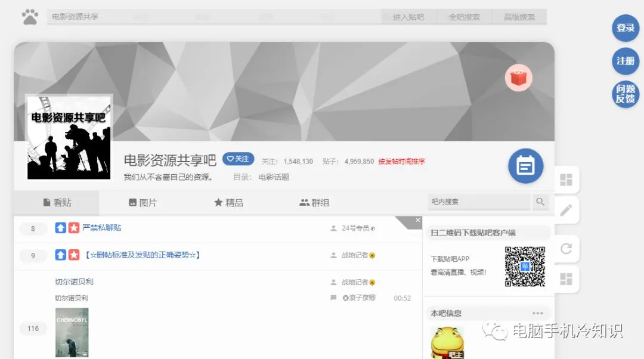Viewport: 644px width, 359px height.
Task: Click the 下载贴吧APP text
Action: coord(450,259)
